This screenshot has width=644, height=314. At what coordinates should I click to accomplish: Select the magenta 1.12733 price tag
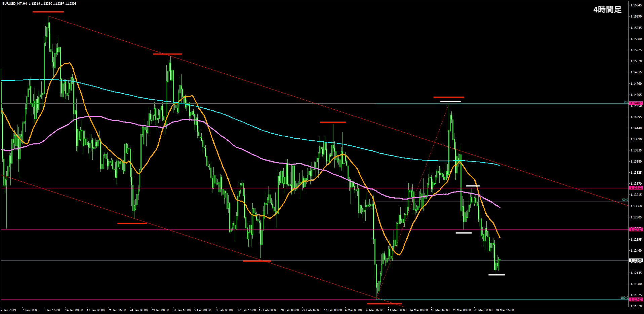pyautogui.click(x=636, y=230)
